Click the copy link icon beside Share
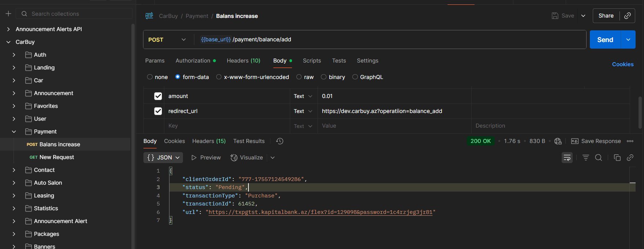This screenshot has width=644, height=249. [x=627, y=16]
